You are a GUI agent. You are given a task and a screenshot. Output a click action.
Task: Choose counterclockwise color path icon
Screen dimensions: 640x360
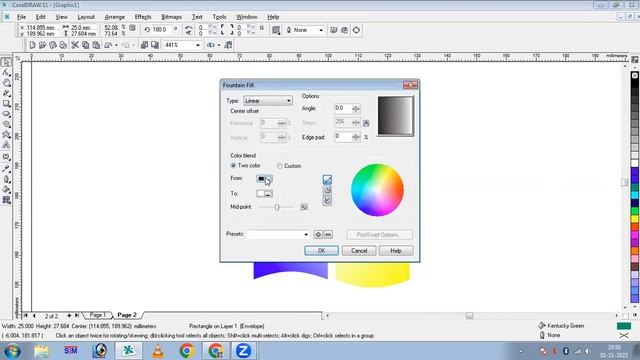click(x=327, y=190)
